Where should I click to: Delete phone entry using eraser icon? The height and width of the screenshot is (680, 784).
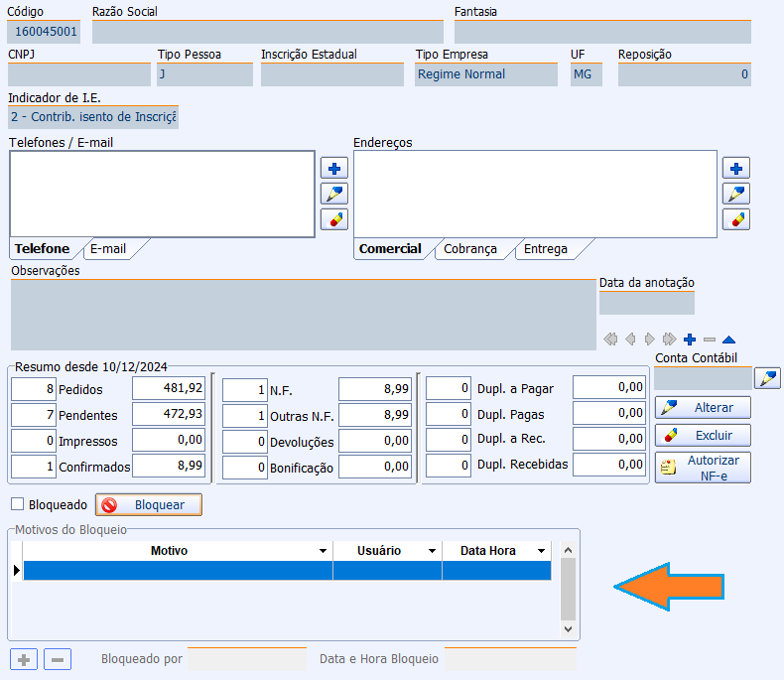click(x=333, y=219)
